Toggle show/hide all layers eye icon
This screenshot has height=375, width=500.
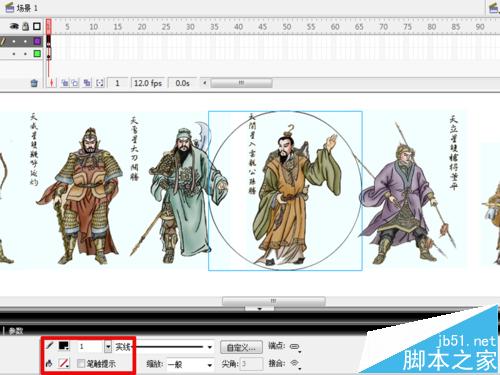point(14,26)
